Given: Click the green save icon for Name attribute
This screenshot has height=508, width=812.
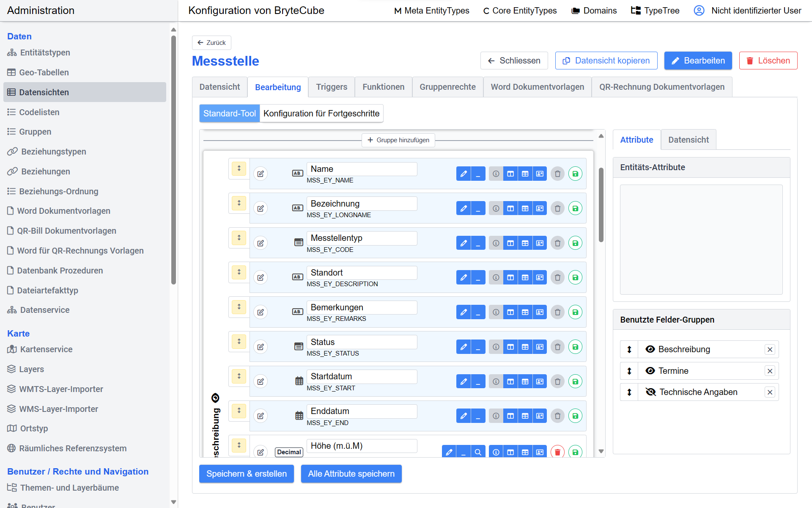Looking at the screenshot, I should [x=575, y=174].
